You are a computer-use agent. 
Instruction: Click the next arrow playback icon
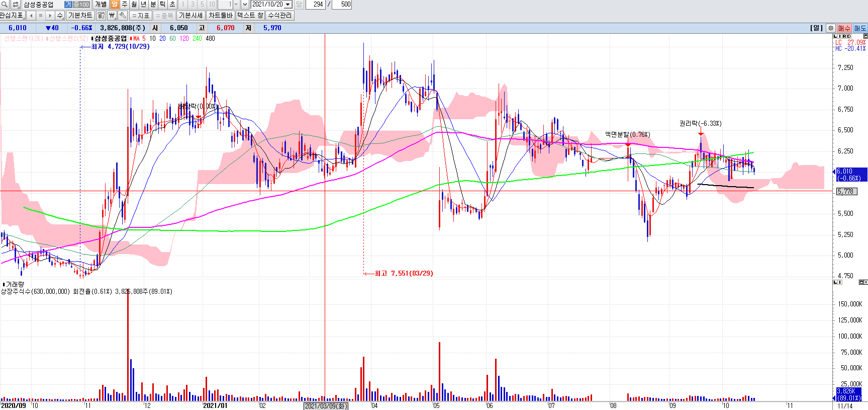pyautogui.click(x=50, y=16)
